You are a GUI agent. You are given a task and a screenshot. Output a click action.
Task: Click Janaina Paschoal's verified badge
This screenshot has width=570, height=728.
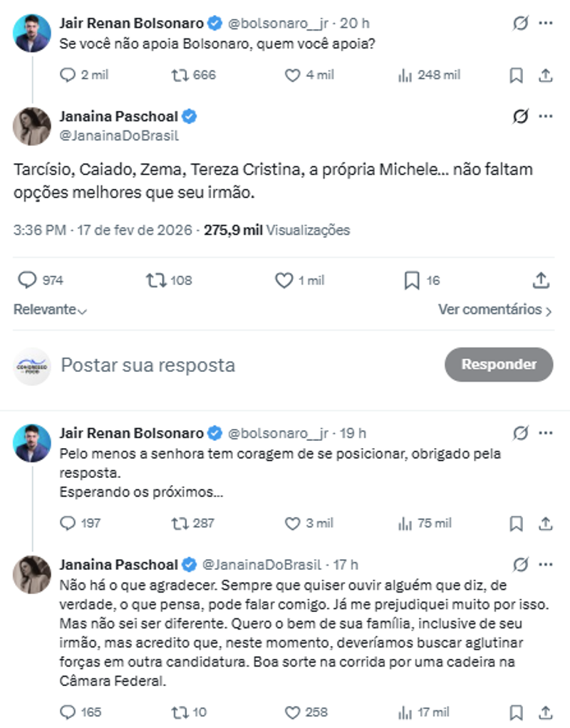tap(189, 115)
